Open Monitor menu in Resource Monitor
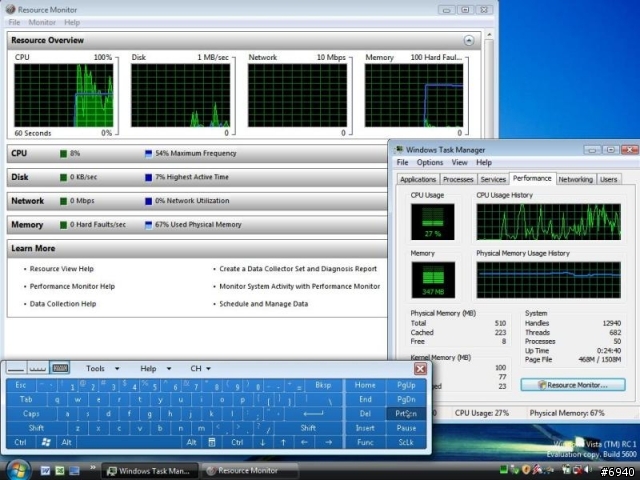Image resolution: width=640 pixels, height=480 pixels. 42,22
